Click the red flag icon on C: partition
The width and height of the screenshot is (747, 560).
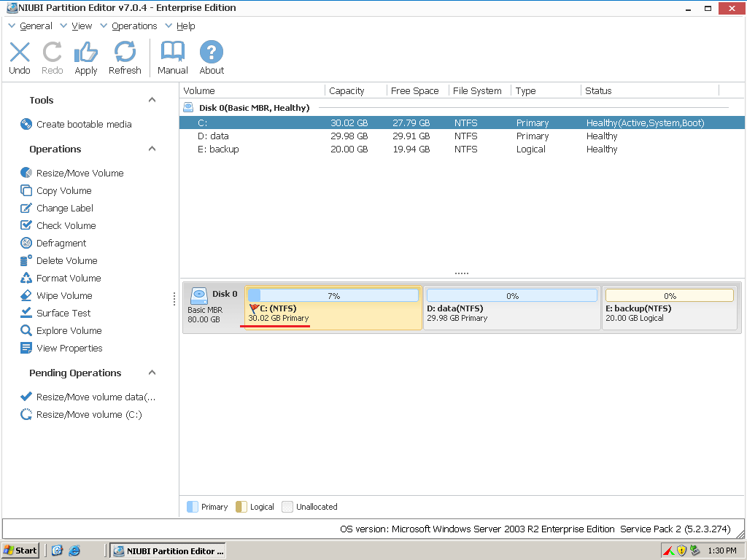[x=254, y=308]
